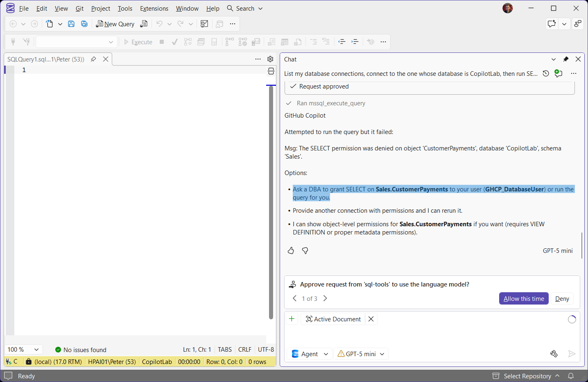The width and height of the screenshot is (588, 382).
Task: Remove the Active Document context
Action: pyautogui.click(x=371, y=319)
